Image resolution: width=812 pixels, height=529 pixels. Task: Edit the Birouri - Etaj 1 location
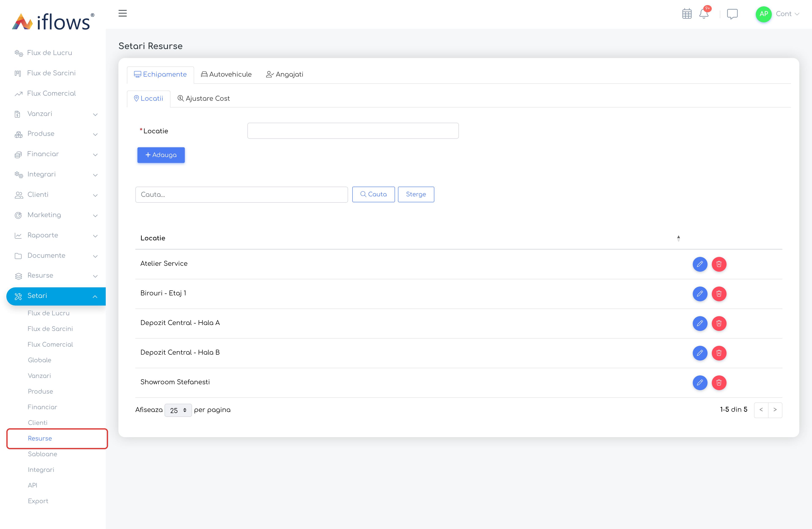click(700, 294)
